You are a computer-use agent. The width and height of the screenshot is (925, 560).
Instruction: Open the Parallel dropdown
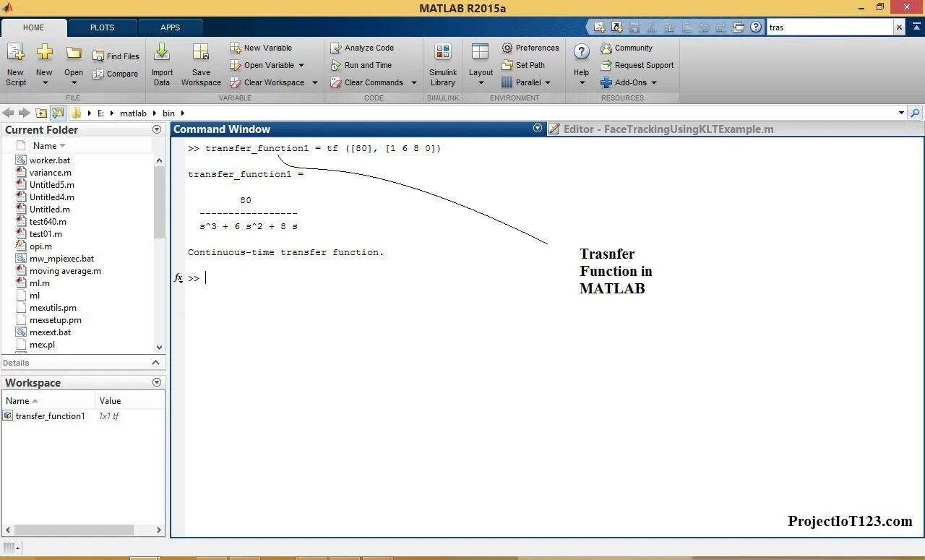548,82
